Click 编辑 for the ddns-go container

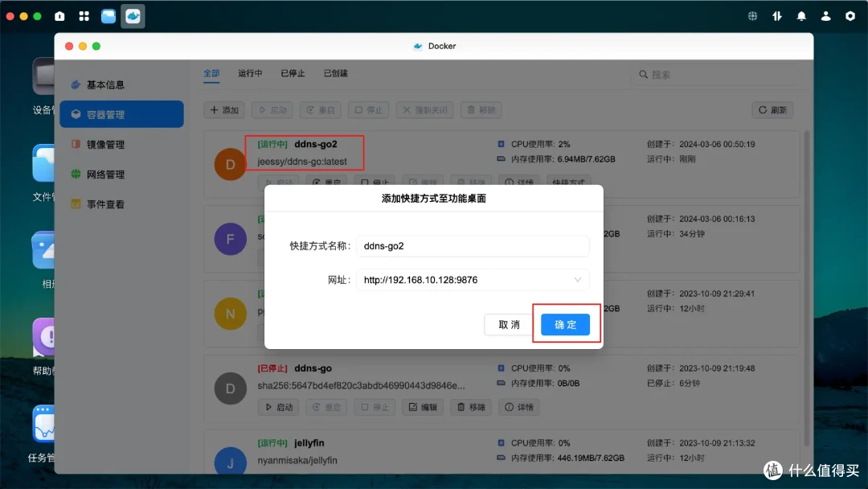[x=423, y=407]
